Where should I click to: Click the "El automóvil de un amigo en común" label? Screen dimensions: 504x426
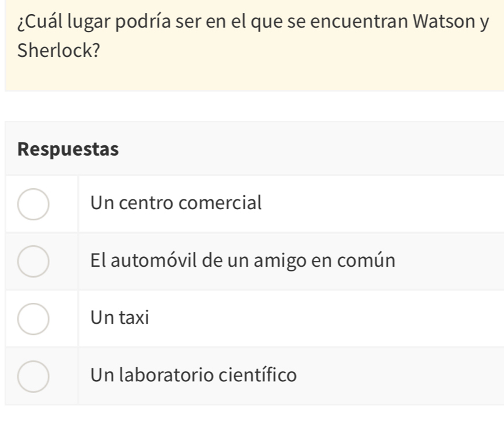coord(243,260)
